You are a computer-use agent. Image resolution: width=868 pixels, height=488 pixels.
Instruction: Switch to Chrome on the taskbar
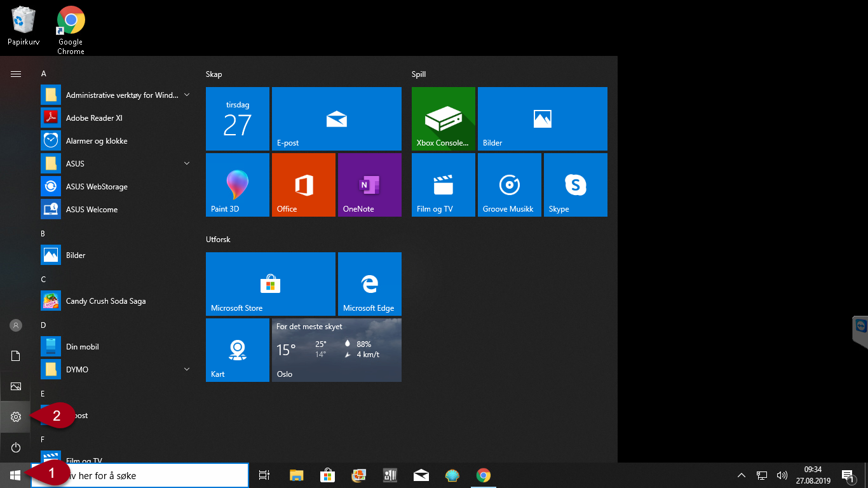click(x=484, y=475)
